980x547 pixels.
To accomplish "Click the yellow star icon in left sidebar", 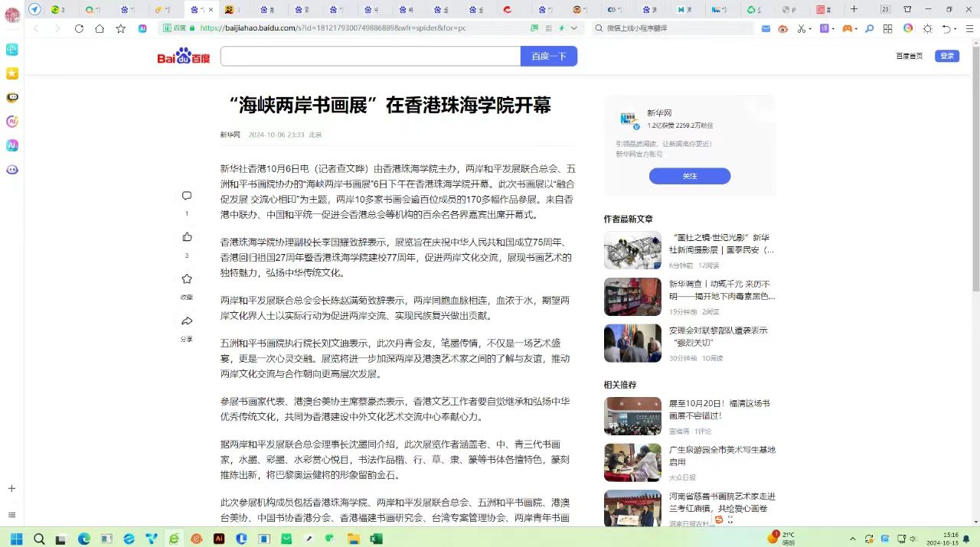I will pos(12,73).
